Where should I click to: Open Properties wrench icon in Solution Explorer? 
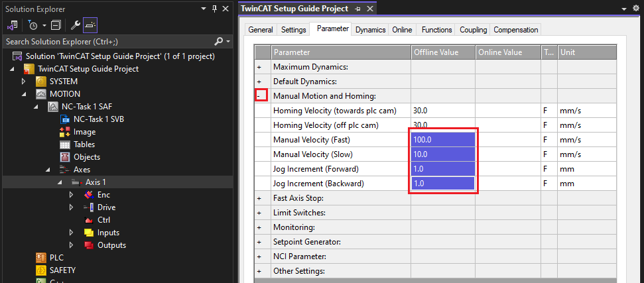pos(75,25)
